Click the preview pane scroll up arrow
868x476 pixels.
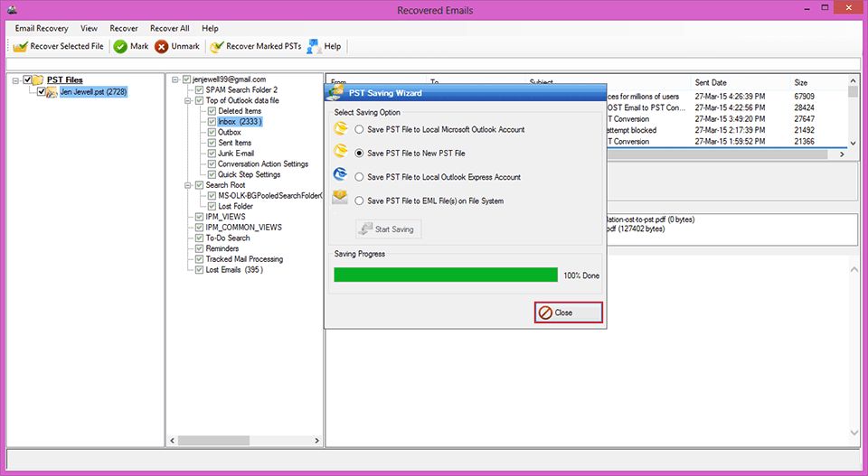pos(853,270)
